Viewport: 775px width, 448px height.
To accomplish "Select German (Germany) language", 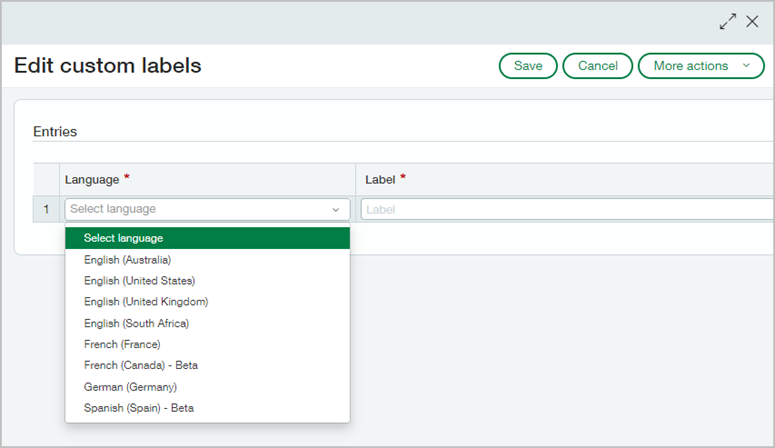I will tap(130, 386).
